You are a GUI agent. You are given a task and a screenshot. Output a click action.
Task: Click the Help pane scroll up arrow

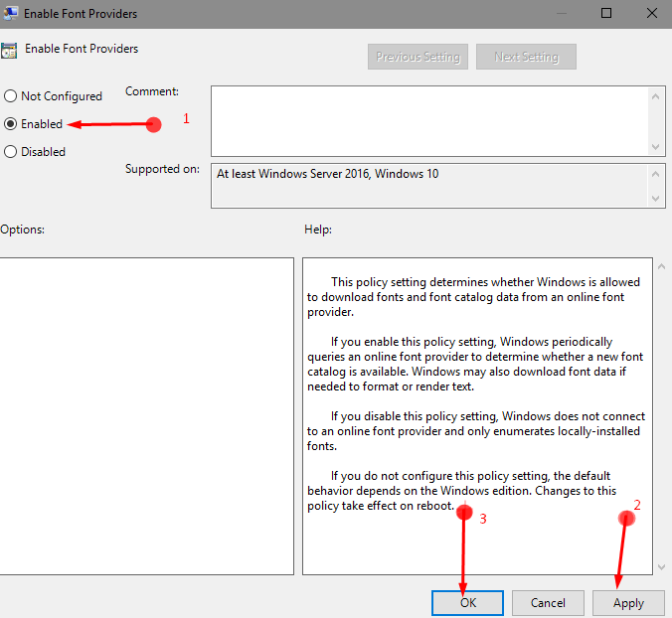(661, 266)
